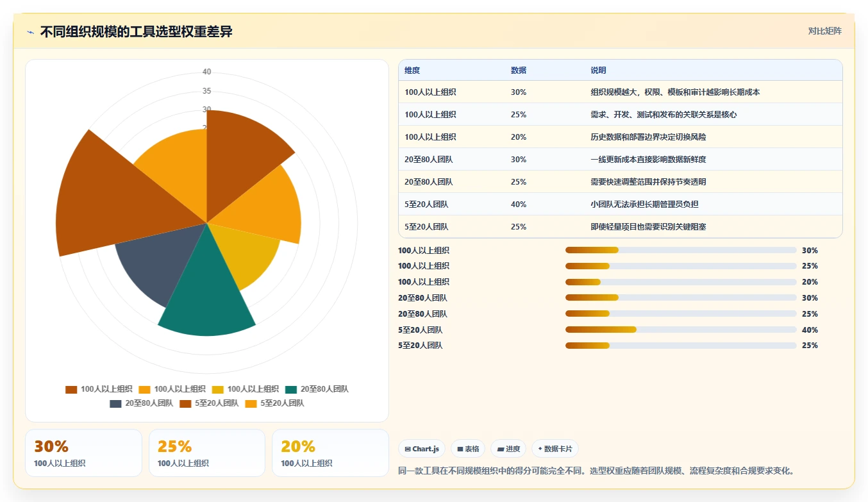Viewport: 868px width, 502px height.
Task: Toggle the orange 5至20人团队 legend swatch
Action: [x=251, y=403]
